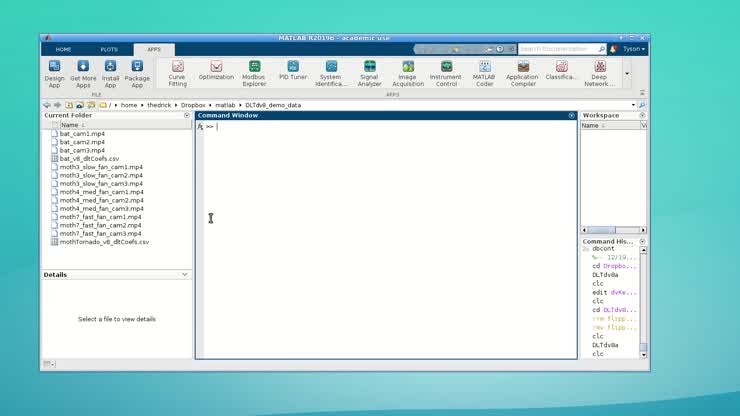Open the Image Acquisition app

coord(407,70)
